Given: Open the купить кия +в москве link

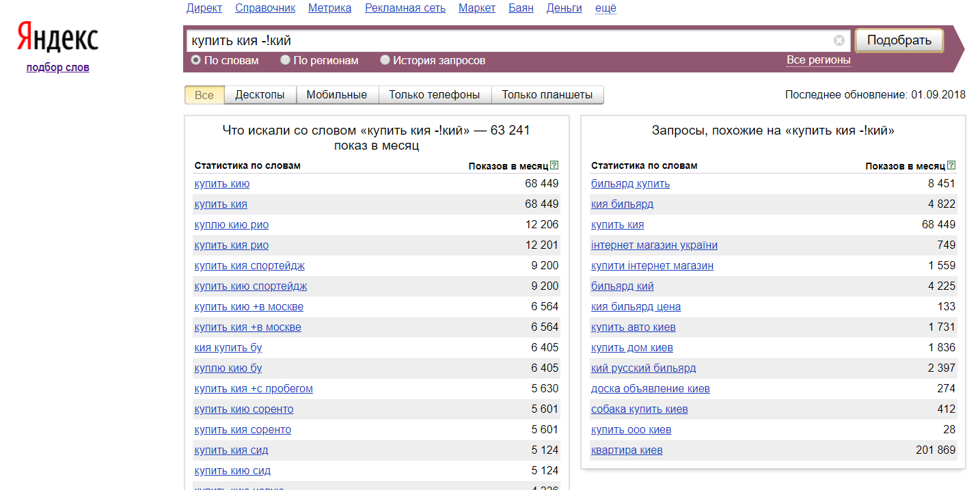Looking at the screenshot, I should 248,327.
